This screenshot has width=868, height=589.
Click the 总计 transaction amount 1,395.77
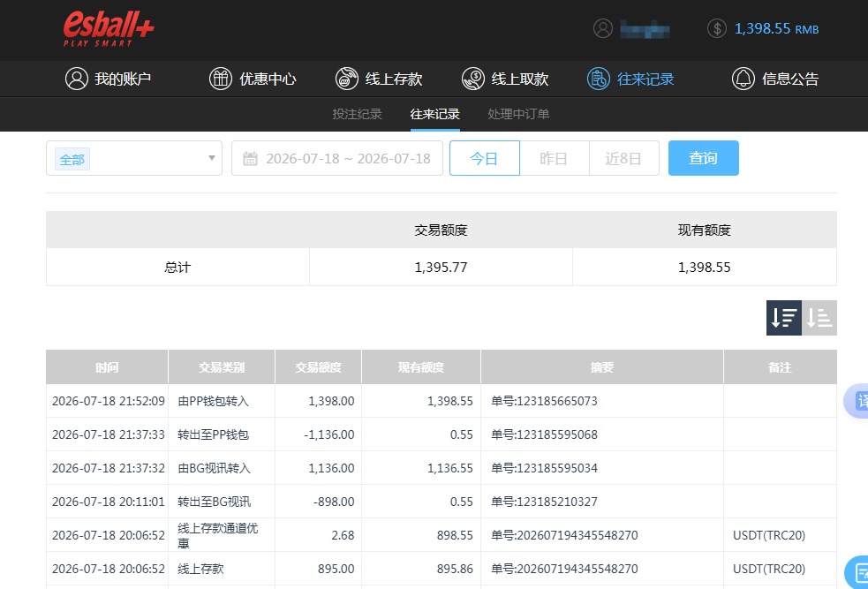[x=441, y=268]
